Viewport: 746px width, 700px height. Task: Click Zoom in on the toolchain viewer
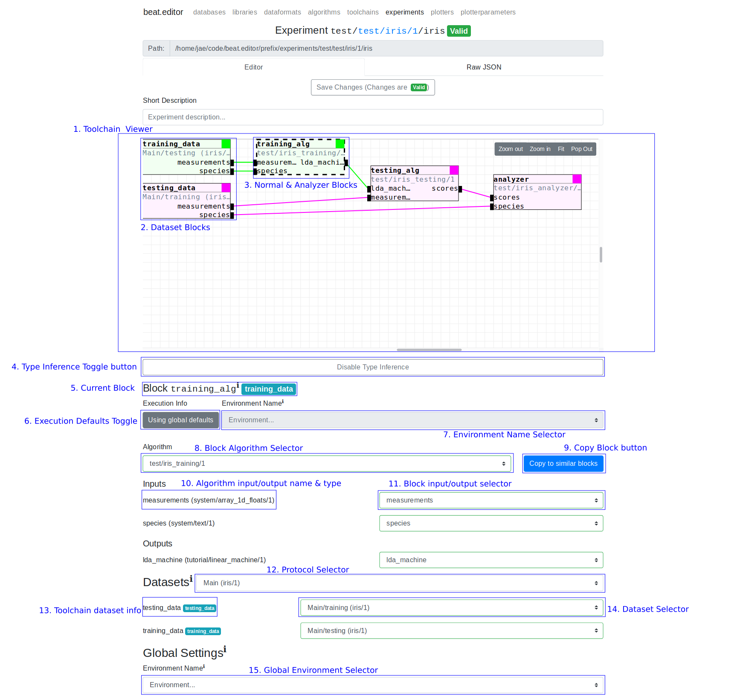(540, 149)
